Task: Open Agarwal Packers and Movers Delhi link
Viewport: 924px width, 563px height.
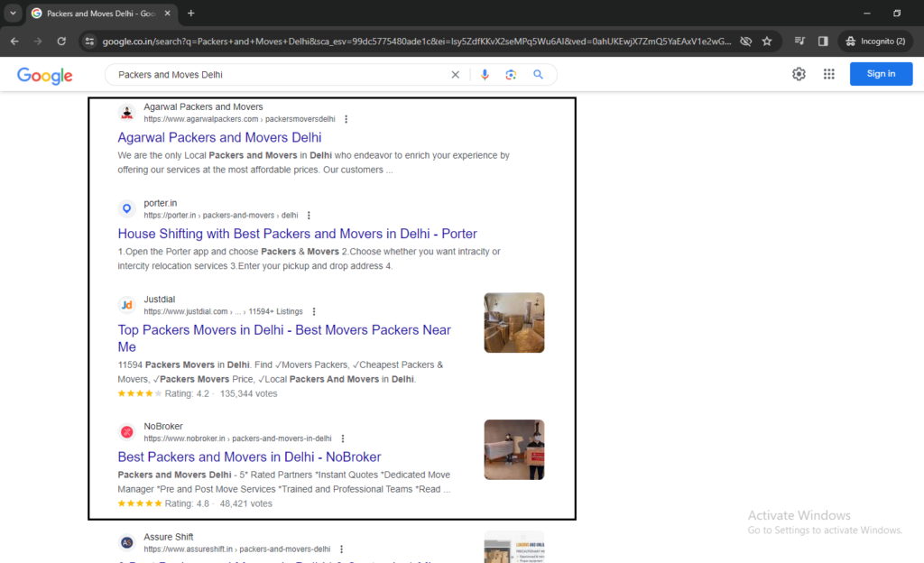Action: (x=219, y=138)
